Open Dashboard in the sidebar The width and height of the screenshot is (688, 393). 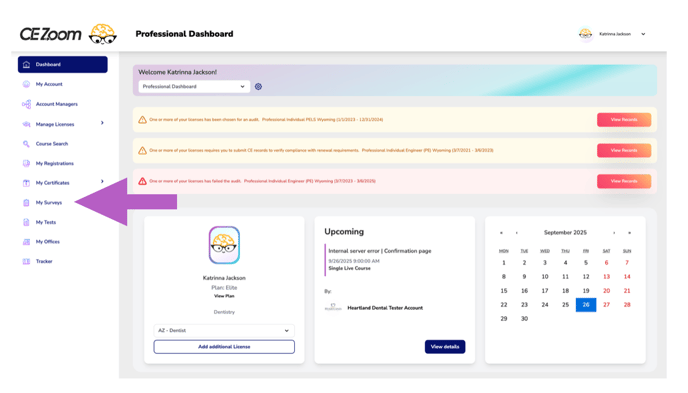click(x=63, y=64)
